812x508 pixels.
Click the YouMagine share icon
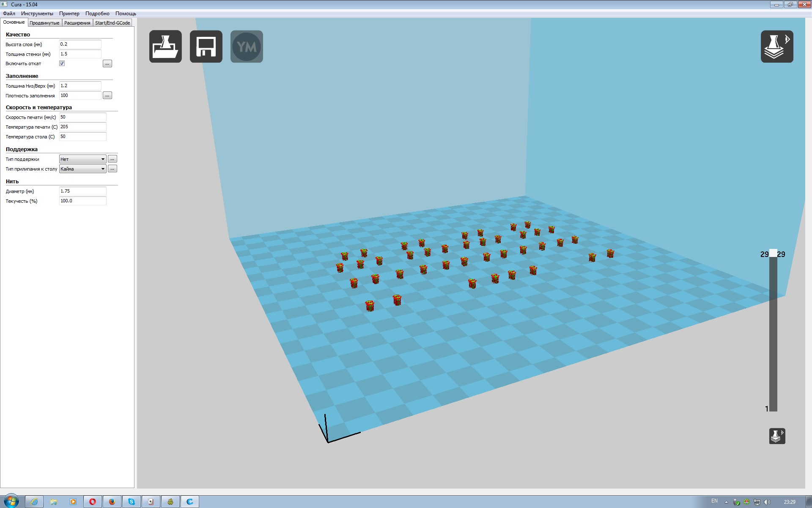247,47
